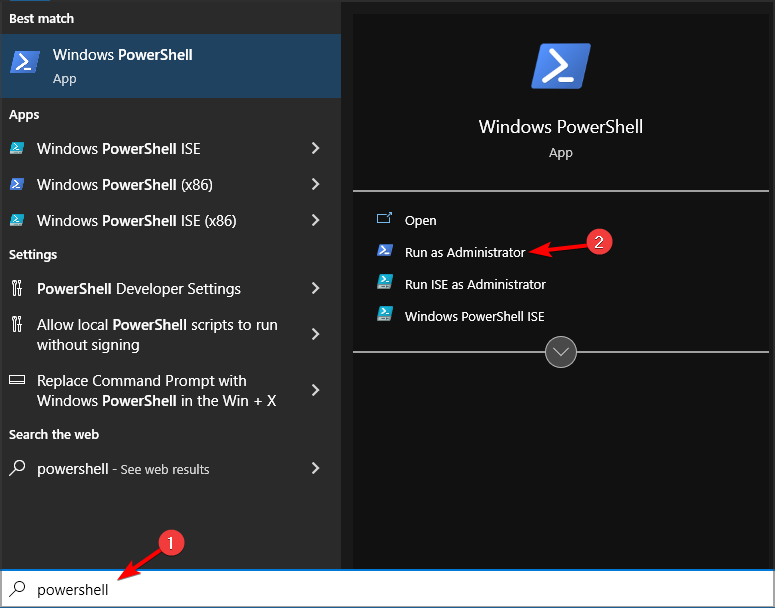Screen dimensions: 775x608
Task: Expand PowerShell Developer Settings arrow
Action: click(x=315, y=288)
